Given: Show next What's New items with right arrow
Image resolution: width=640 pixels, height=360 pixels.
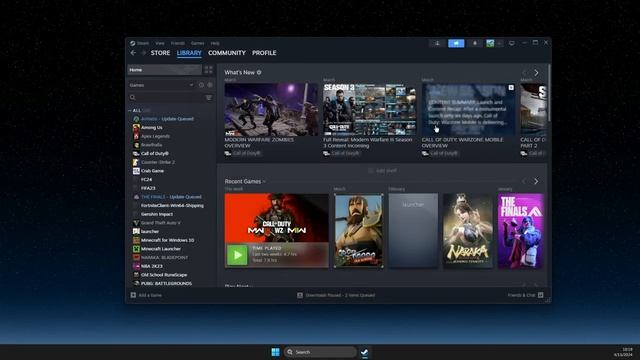Looking at the screenshot, I should click(x=536, y=73).
